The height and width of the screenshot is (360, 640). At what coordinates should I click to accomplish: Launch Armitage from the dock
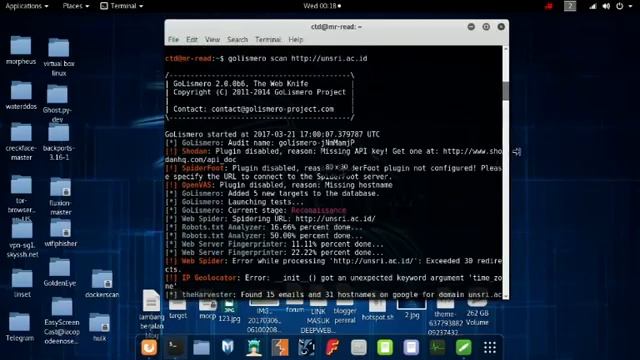(x=254, y=347)
